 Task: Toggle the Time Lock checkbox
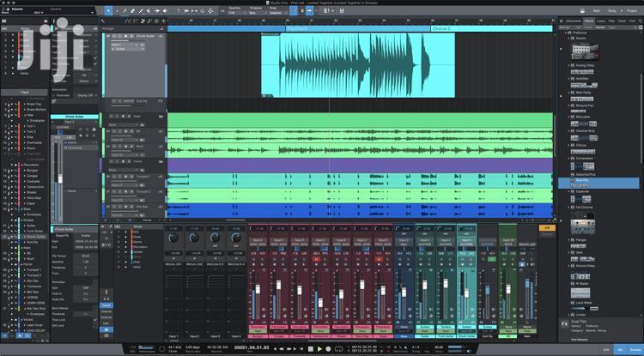(x=95, y=319)
